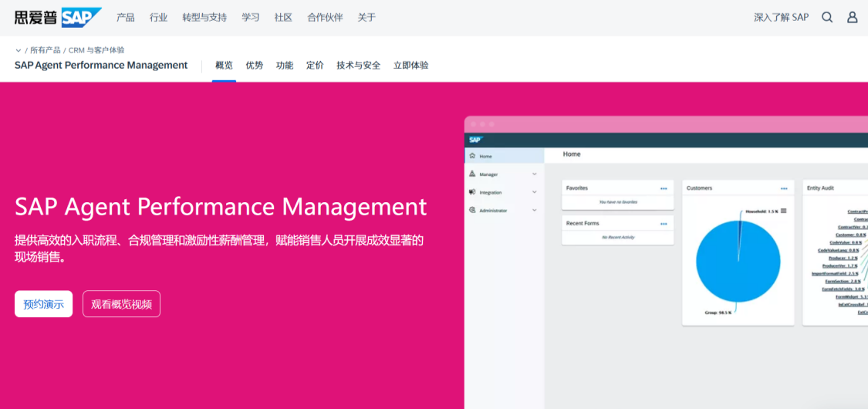Click SAP Agent Performance Management nav title
Viewport: 868px width, 409px height.
coord(101,66)
